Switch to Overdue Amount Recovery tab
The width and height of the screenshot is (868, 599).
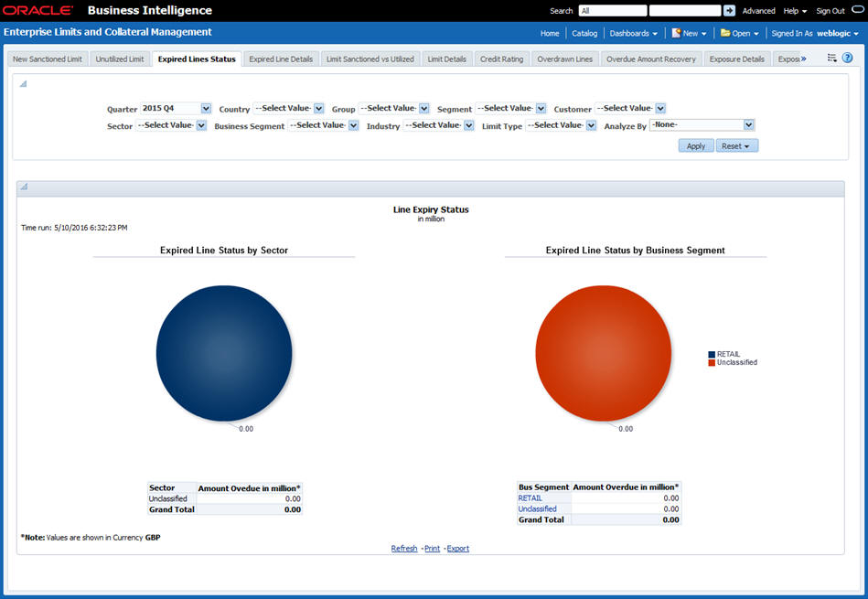(x=651, y=59)
